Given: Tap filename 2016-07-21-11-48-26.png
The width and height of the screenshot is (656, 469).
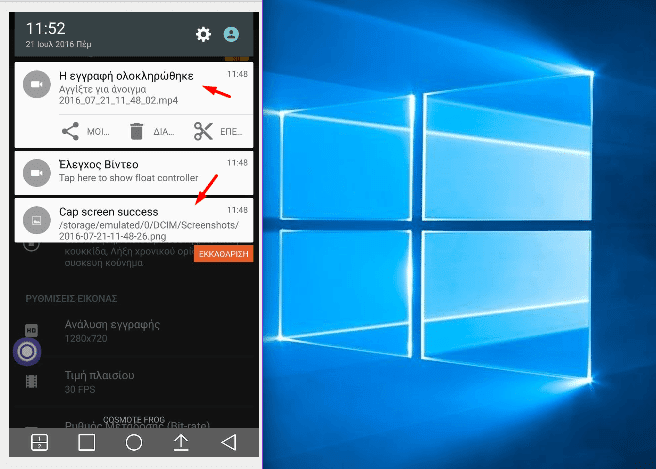Looking at the screenshot, I should (113, 236).
